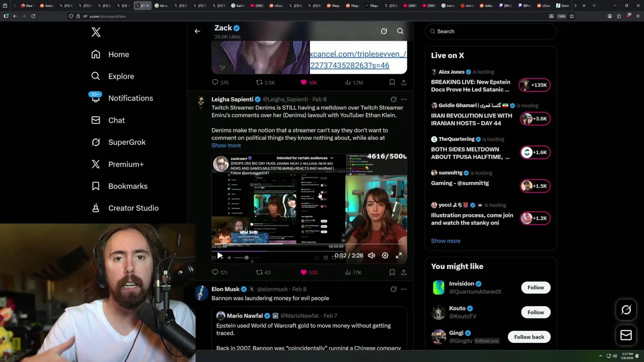The image size is (644, 362).
Task: Share the top post with 18K likes
Action: (x=404, y=82)
